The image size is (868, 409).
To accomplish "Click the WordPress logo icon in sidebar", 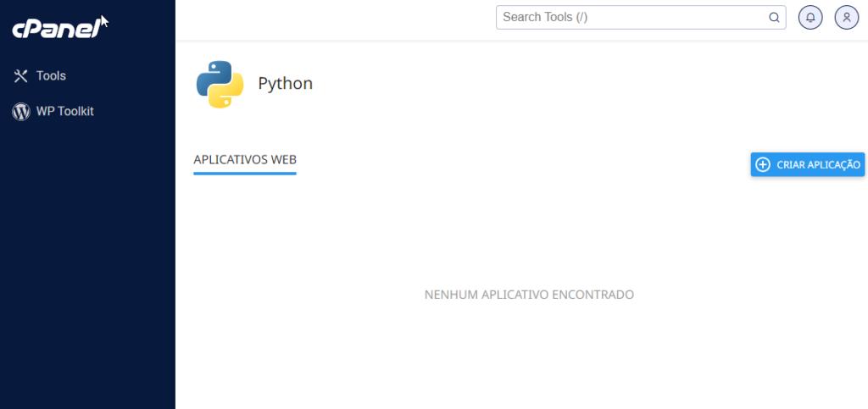I will [x=21, y=111].
